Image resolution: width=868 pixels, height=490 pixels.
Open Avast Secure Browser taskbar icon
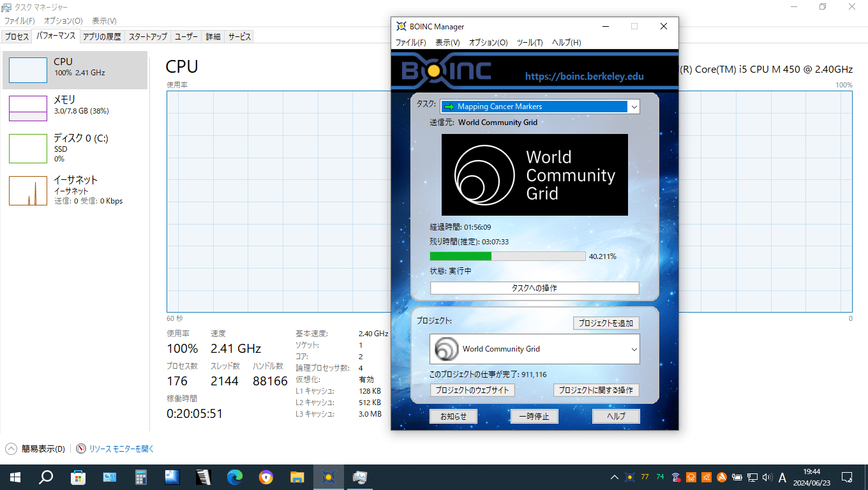point(266,477)
